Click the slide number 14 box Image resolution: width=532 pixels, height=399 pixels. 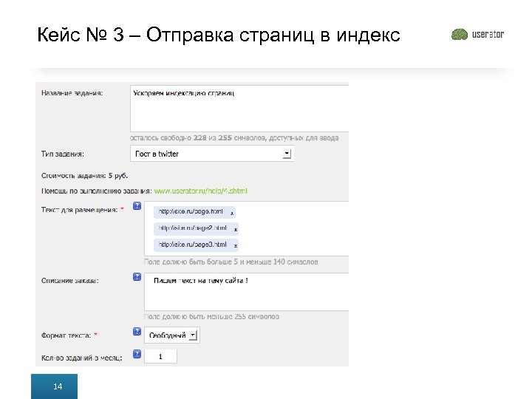coord(54,386)
